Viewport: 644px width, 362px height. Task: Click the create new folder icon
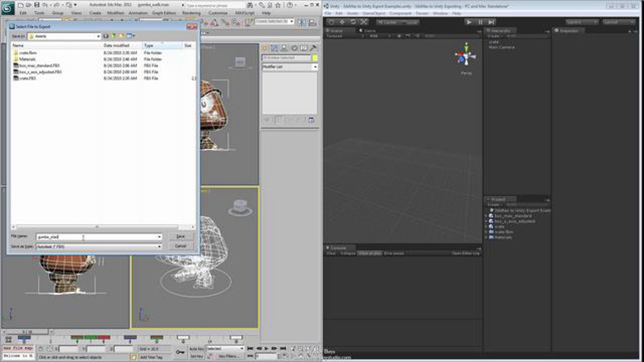(122, 36)
